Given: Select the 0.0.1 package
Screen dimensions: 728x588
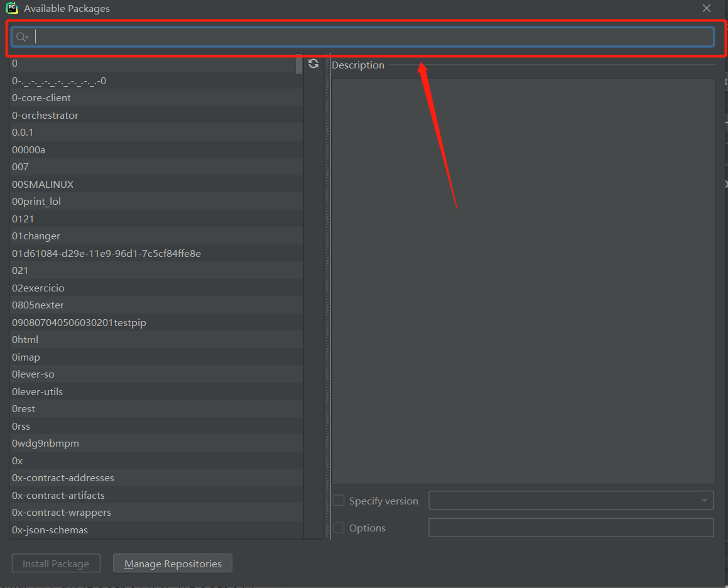Looking at the screenshot, I should [156, 133].
